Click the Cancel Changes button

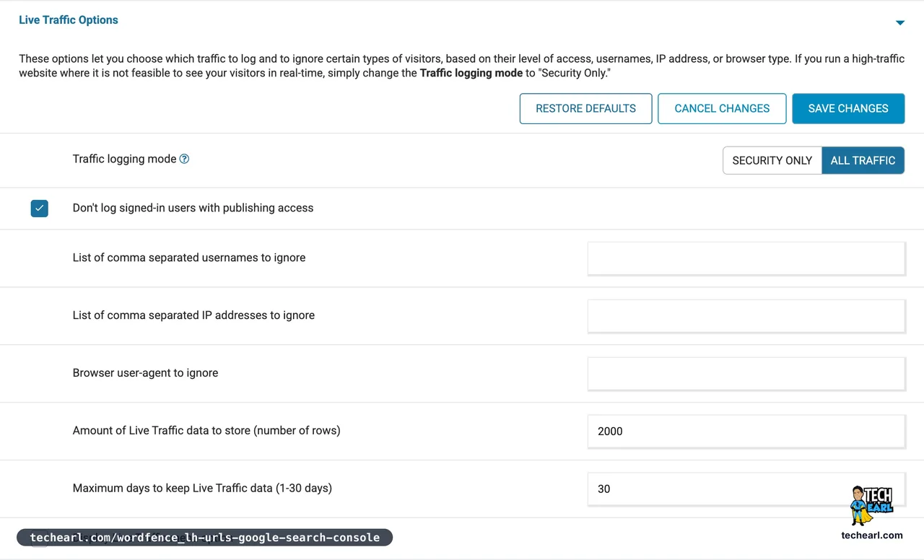click(x=722, y=108)
